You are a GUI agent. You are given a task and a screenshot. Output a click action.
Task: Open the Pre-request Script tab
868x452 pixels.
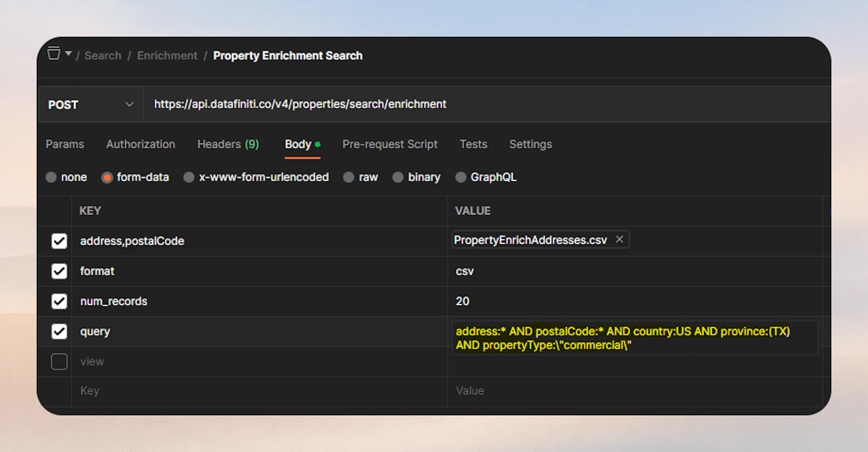pyautogui.click(x=390, y=144)
